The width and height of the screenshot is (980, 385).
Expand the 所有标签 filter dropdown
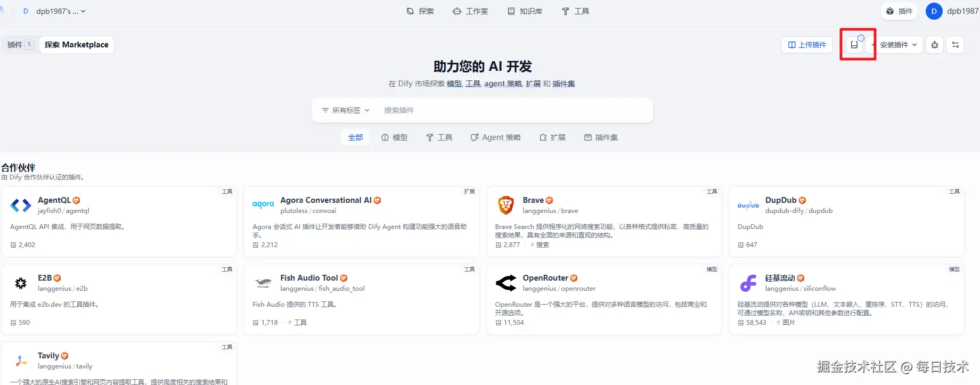tap(346, 110)
